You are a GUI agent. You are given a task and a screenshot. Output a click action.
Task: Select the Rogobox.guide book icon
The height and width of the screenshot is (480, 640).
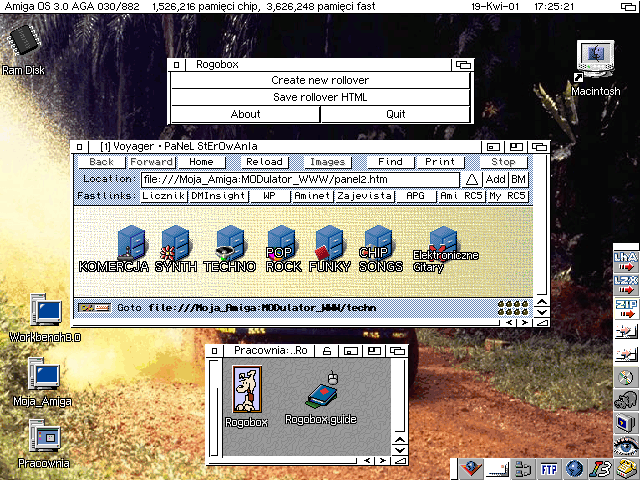322,391
